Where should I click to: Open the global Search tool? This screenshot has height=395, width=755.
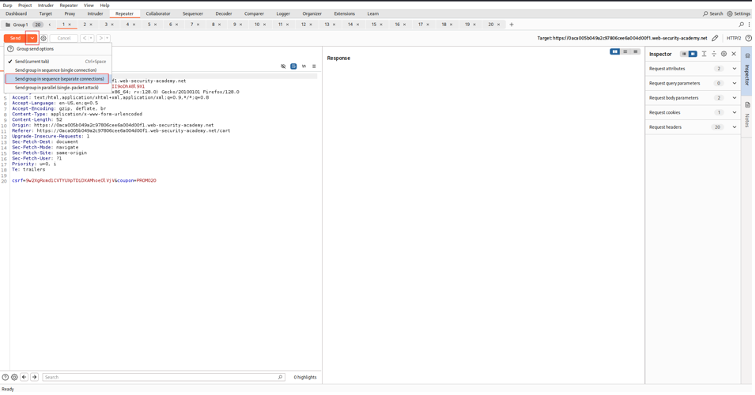click(x=713, y=14)
